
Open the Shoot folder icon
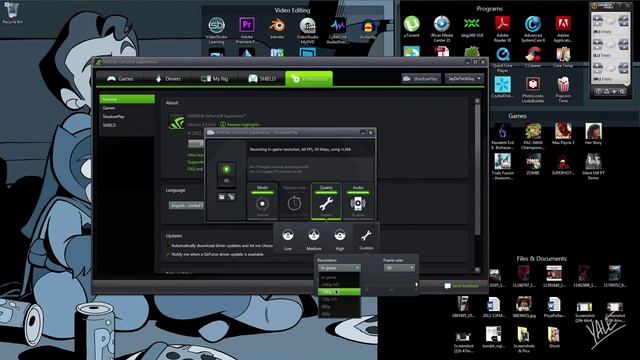click(x=554, y=337)
